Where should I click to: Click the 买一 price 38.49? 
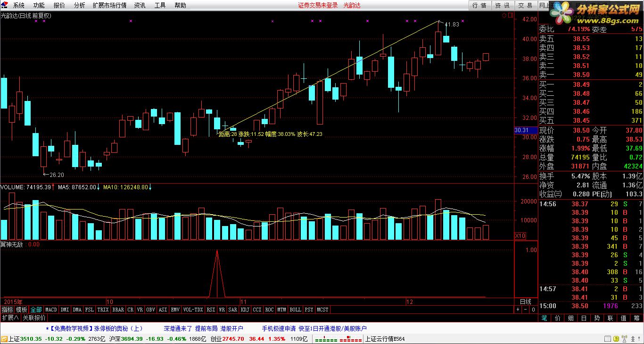[x=581, y=84]
